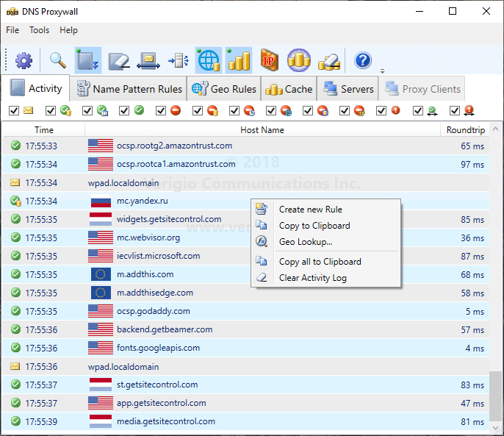Click the eraser over coins toolbar icon
Image resolution: width=504 pixels, height=436 pixels.
[x=329, y=62]
